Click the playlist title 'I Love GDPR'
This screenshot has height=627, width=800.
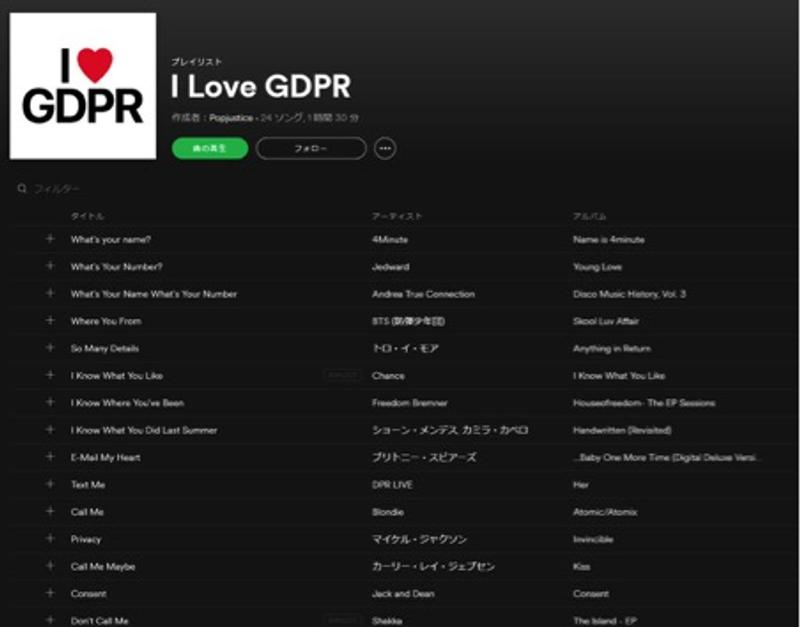click(261, 86)
